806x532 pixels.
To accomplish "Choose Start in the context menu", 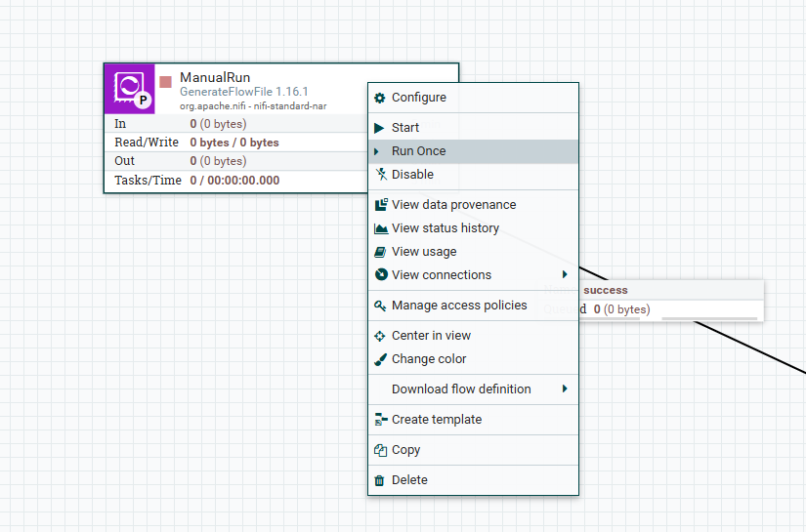I will (474, 128).
